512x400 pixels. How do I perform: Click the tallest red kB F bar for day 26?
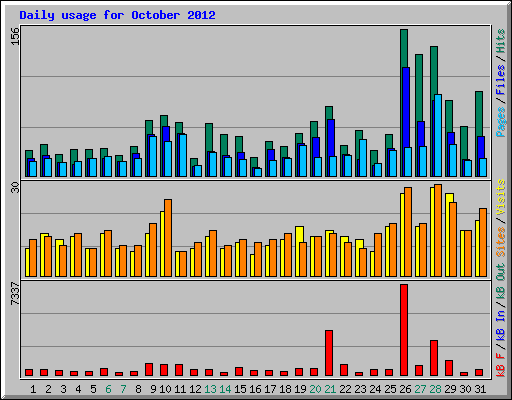tap(404, 330)
